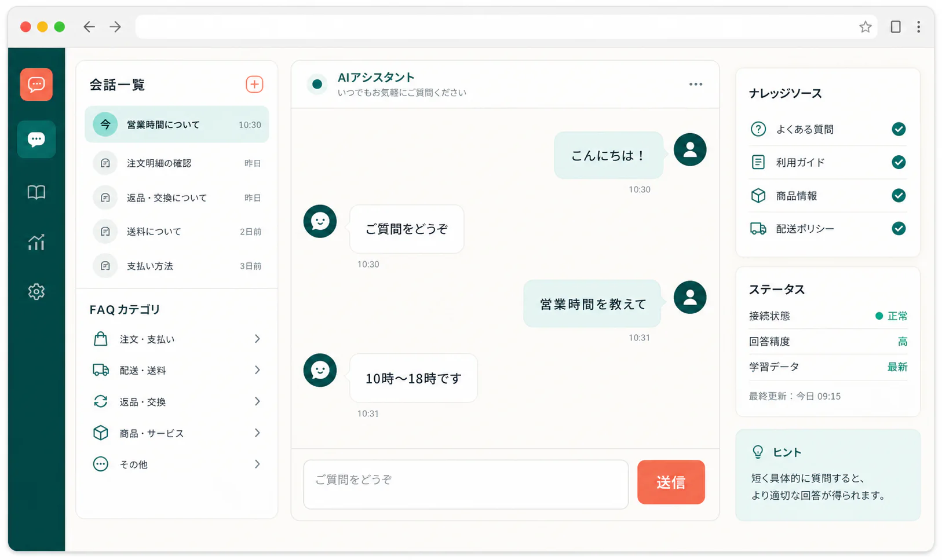942x560 pixels.
Task: Open the 返品・交換について conversation
Action: pyautogui.click(x=177, y=198)
